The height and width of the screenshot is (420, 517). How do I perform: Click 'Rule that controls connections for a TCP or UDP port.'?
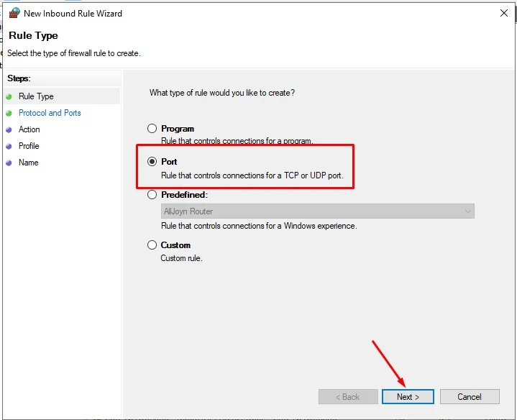click(252, 175)
